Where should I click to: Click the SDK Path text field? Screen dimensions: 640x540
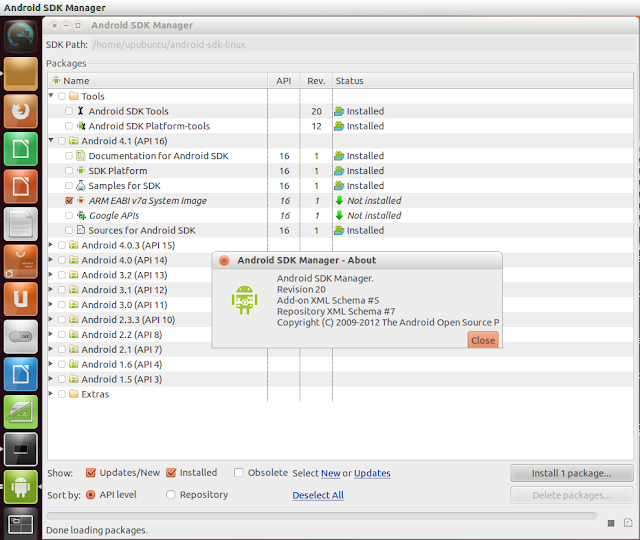(x=363, y=44)
